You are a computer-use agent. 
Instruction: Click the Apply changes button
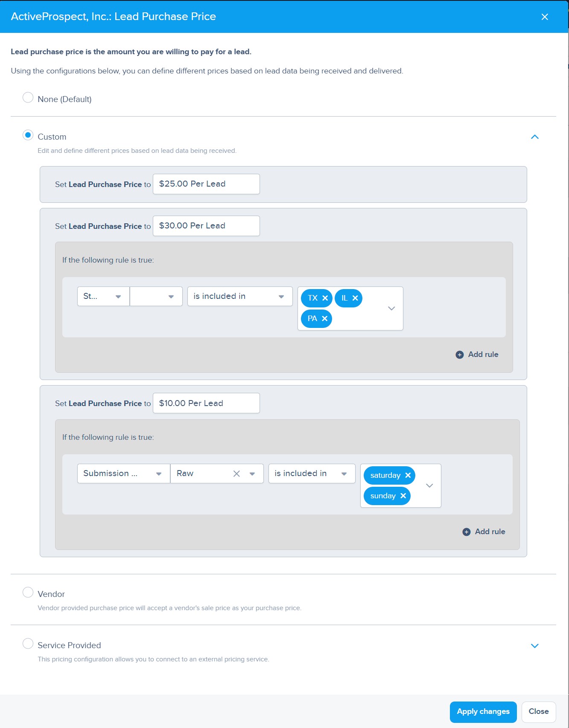coord(483,712)
